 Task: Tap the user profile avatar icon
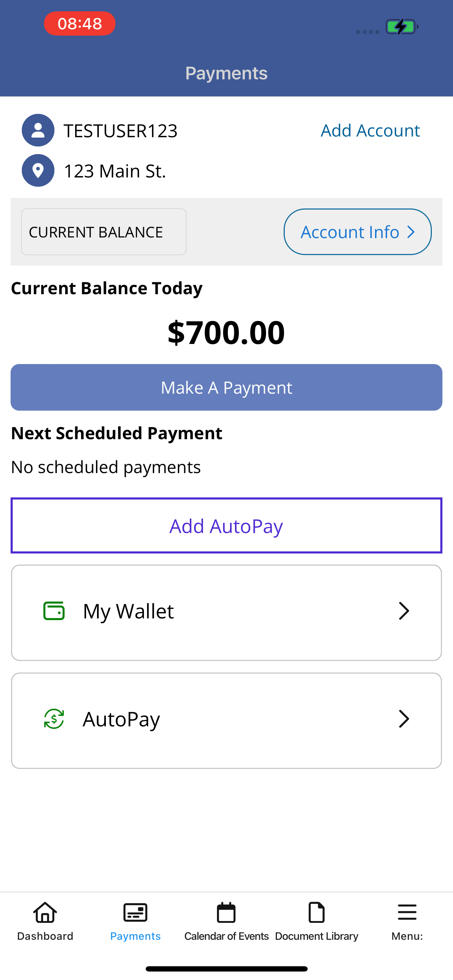click(x=38, y=130)
